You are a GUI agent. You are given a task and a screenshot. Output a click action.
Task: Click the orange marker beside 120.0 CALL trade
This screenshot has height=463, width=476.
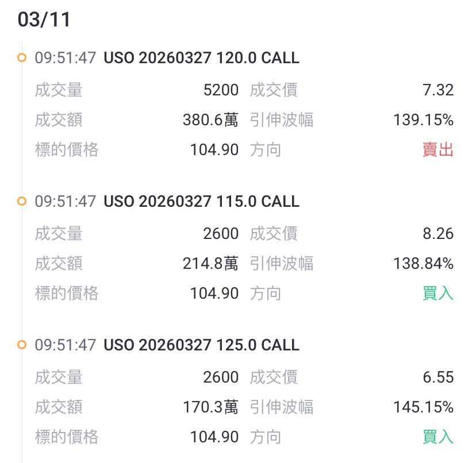[22, 58]
